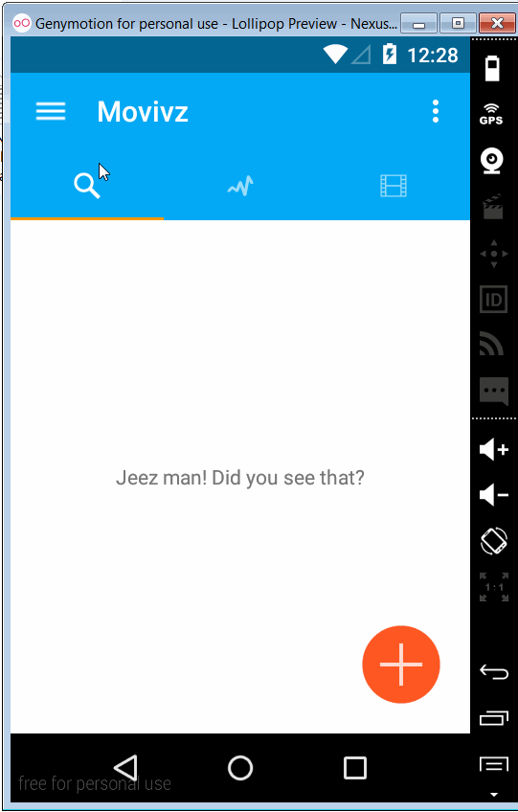Open Genymotion remote control arrows widget
This screenshot has width=518, height=812.
(494, 254)
